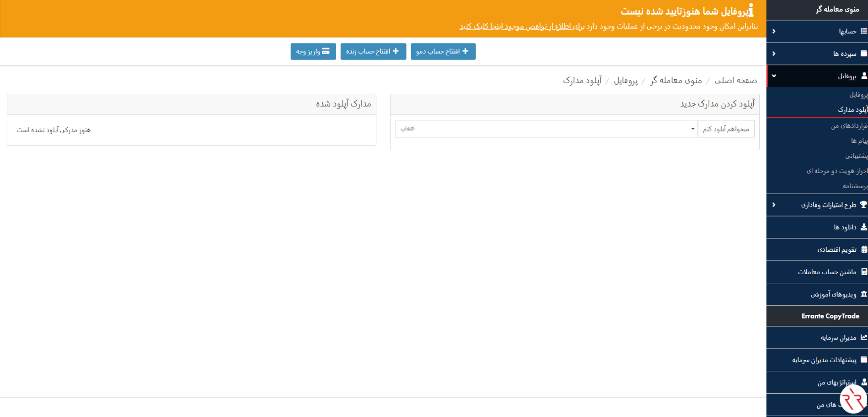The image size is (868, 417).
Task: Click the آپلود کردن مدارک جدید panel heading
Action: [717, 104]
